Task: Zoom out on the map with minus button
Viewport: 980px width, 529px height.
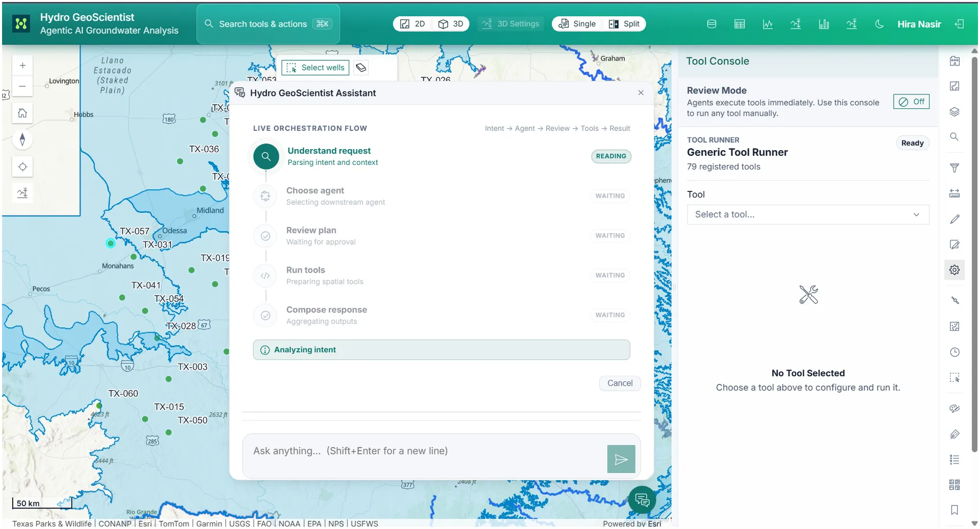Action: click(x=22, y=86)
